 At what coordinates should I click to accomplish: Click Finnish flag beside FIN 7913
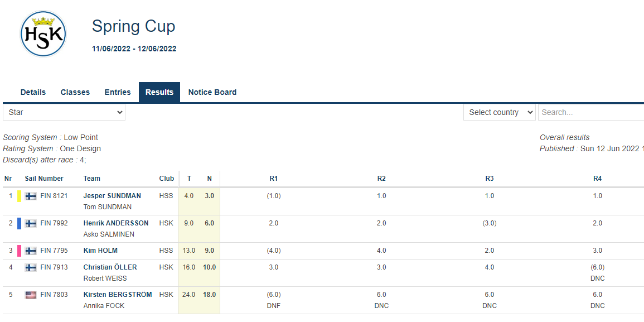pos(31,267)
